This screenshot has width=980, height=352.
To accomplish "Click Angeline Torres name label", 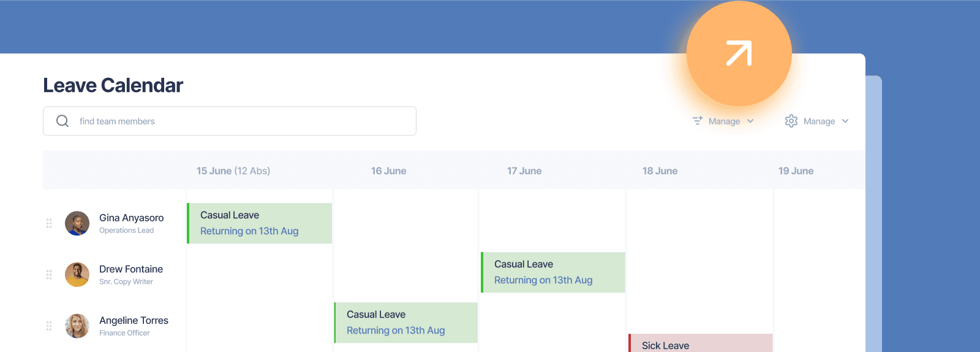I will click(x=134, y=320).
